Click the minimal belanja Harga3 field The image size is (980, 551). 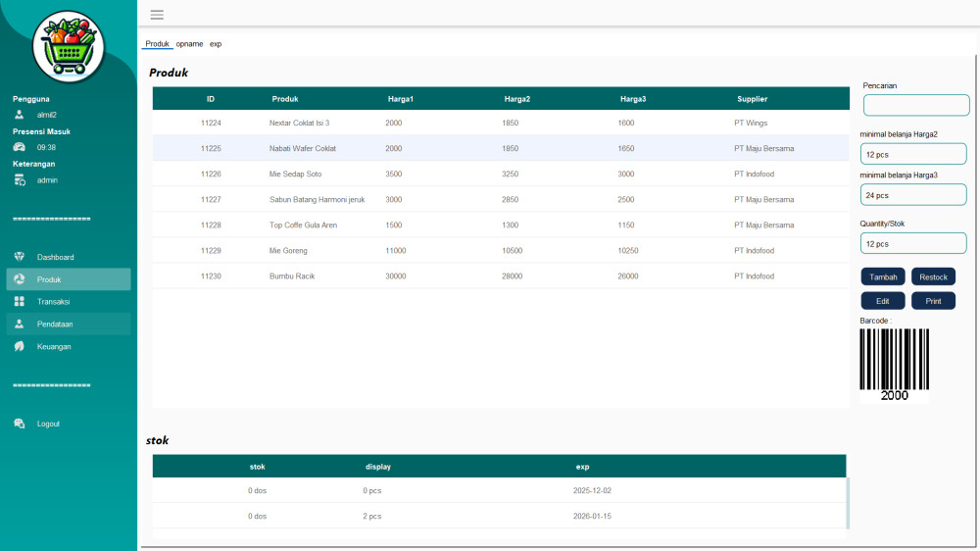click(x=913, y=195)
